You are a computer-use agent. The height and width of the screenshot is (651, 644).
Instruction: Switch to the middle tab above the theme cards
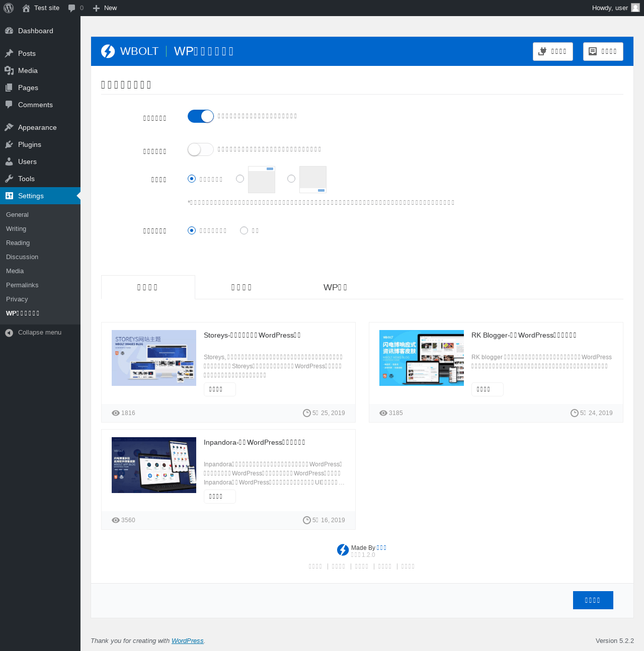click(x=242, y=287)
